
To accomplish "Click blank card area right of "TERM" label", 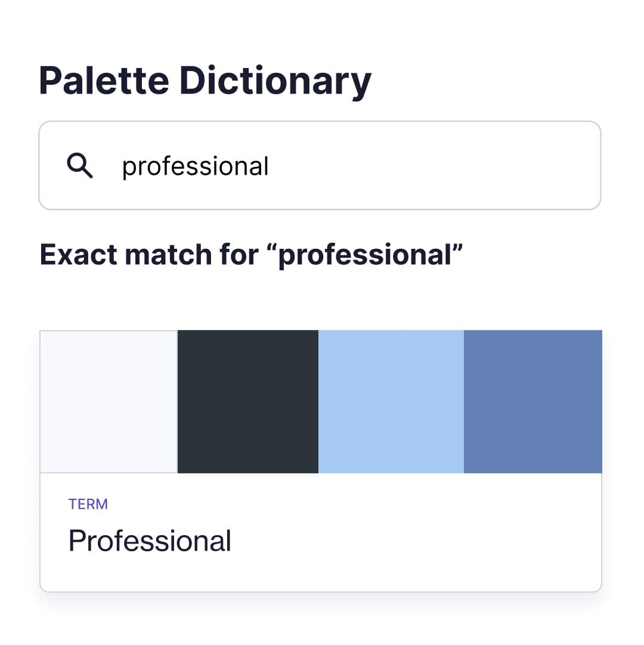I will point(358,504).
